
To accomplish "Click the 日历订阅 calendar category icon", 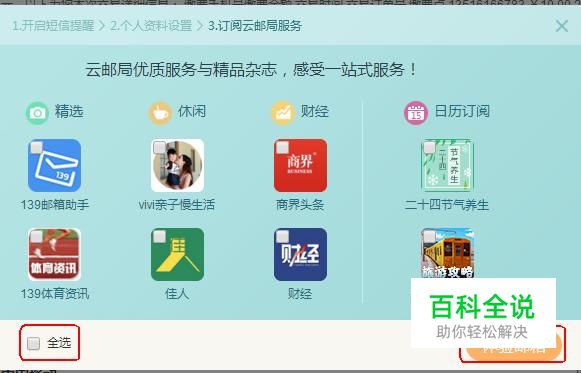I will click(x=416, y=113).
